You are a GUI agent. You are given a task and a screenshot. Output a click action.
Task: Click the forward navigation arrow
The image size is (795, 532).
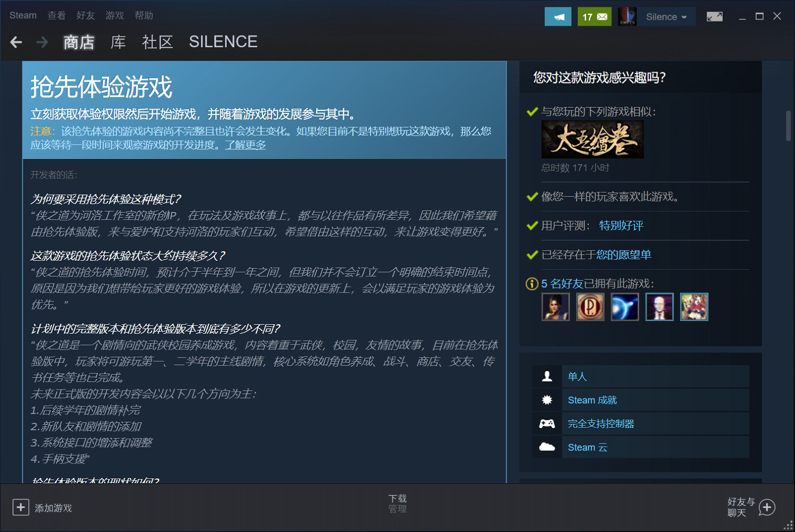click(42, 42)
